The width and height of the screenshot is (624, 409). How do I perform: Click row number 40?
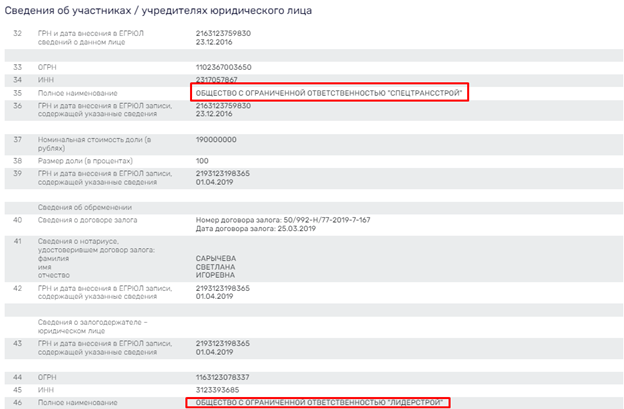17,220
